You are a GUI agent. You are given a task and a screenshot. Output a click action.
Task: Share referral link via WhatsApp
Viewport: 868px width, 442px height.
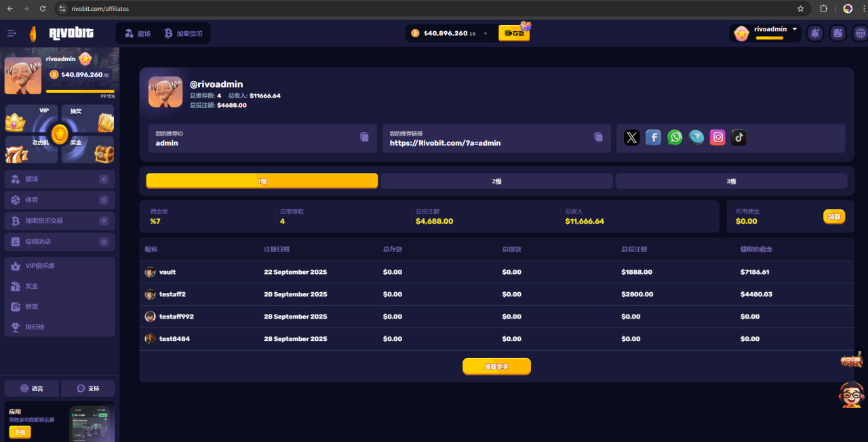pyautogui.click(x=675, y=138)
